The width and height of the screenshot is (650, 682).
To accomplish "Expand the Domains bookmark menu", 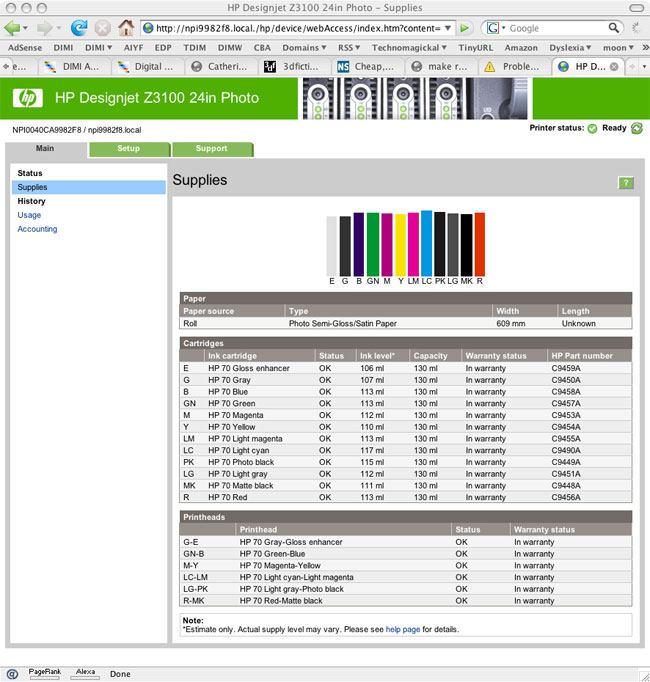I will click(304, 47).
